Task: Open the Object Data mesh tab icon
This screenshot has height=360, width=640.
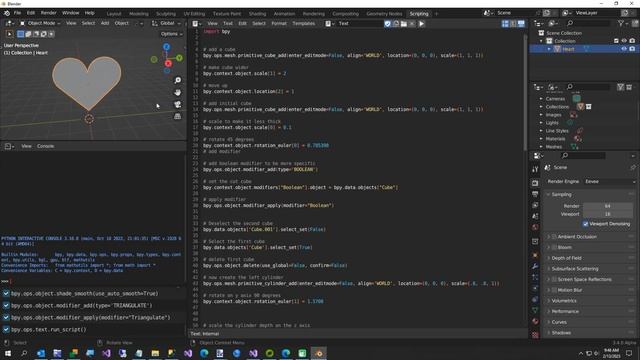Action: pos(535,310)
